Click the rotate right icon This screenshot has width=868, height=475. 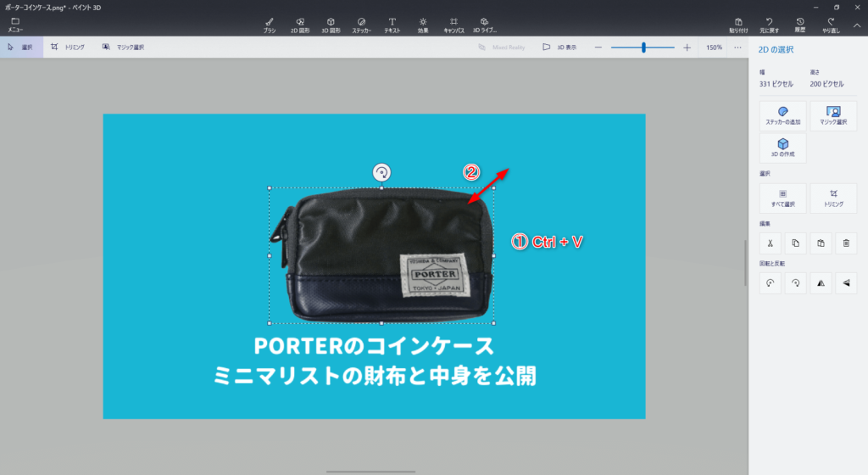[795, 283]
